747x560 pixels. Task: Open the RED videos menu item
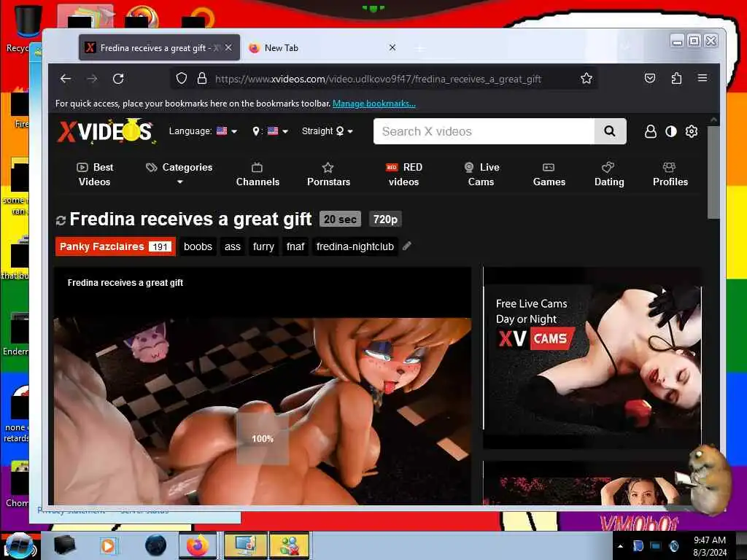click(x=404, y=174)
